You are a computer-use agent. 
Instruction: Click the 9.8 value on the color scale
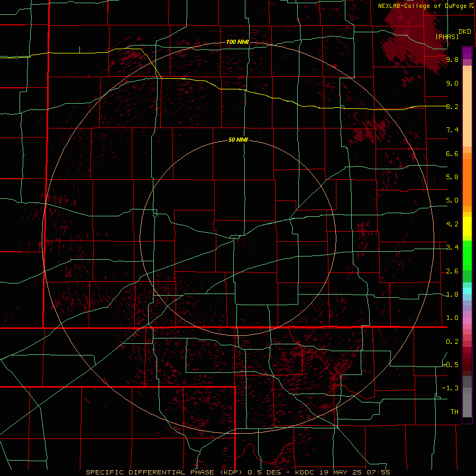coord(452,60)
